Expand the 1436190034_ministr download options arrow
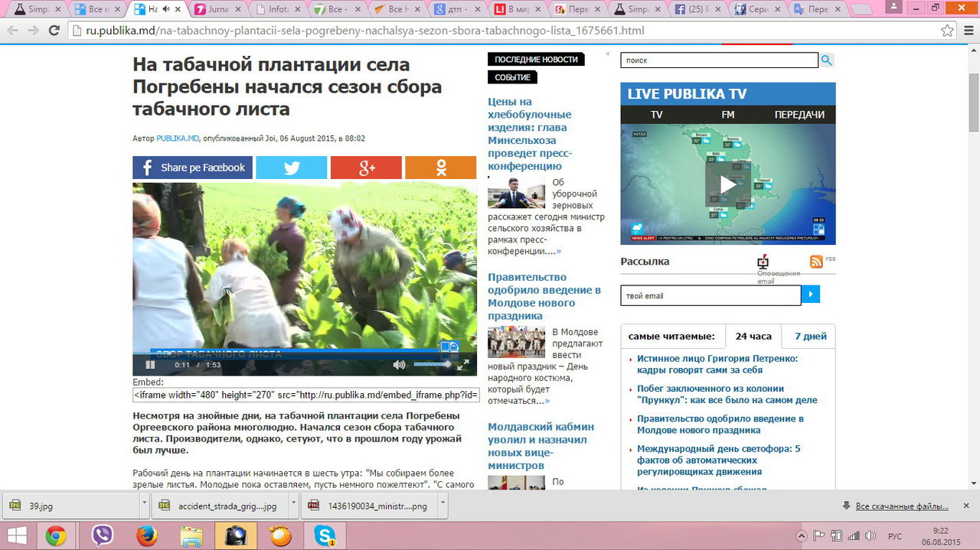Screen dimensions: 980x550 click(x=443, y=505)
